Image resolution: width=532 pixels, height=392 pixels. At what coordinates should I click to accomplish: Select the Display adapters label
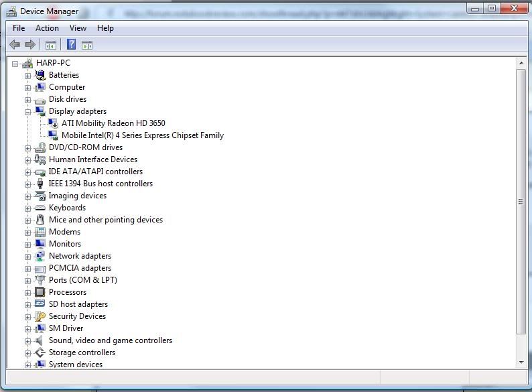[77, 111]
